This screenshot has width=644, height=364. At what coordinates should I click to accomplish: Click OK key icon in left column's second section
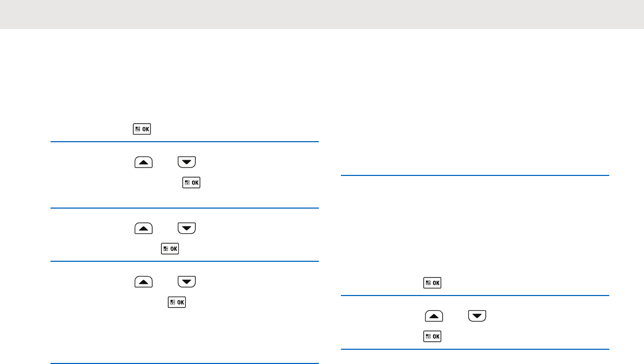(x=192, y=183)
